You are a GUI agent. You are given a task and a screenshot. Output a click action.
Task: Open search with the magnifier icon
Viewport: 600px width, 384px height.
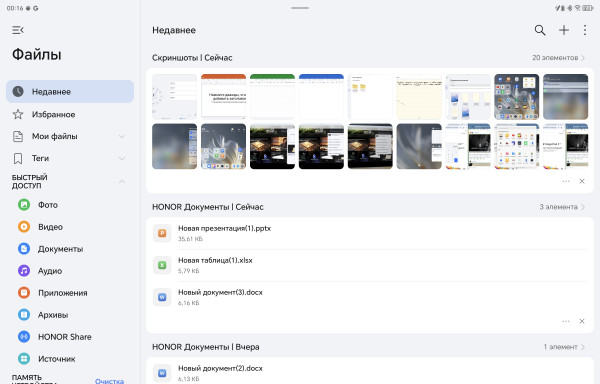[540, 30]
